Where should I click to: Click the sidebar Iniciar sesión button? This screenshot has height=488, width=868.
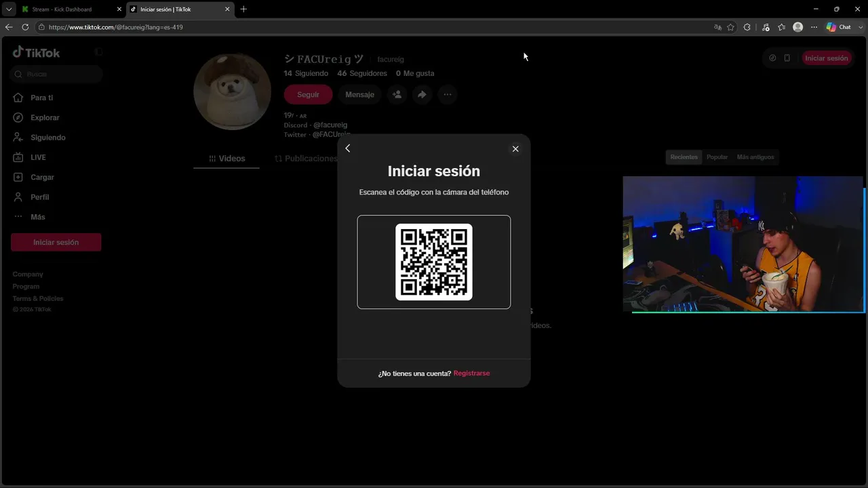[x=56, y=242]
